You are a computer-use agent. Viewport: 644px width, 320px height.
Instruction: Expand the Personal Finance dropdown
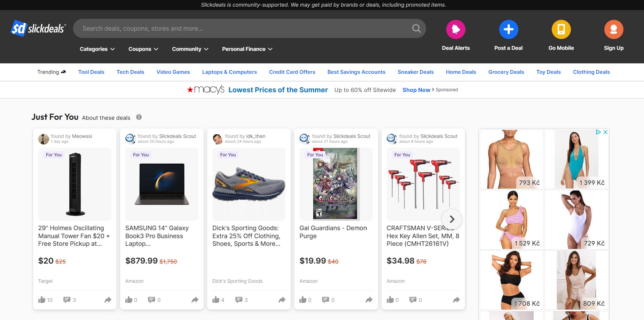pos(247,49)
